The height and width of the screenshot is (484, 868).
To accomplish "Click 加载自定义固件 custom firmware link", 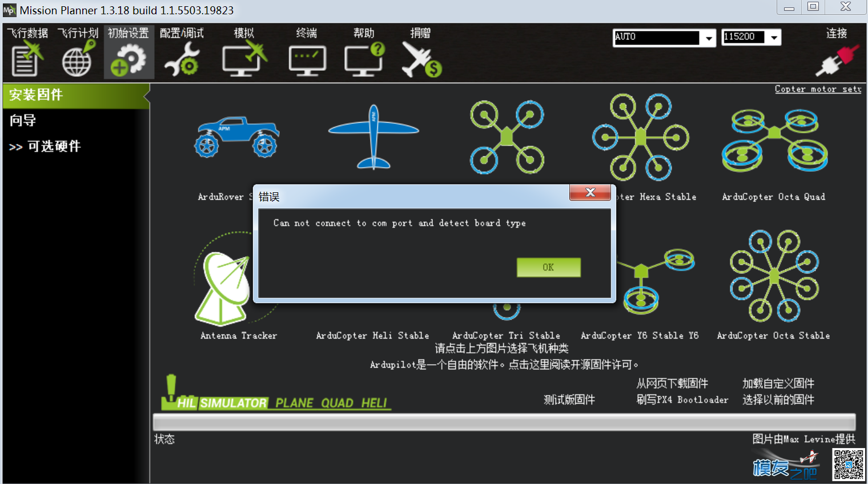I will (x=778, y=384).
